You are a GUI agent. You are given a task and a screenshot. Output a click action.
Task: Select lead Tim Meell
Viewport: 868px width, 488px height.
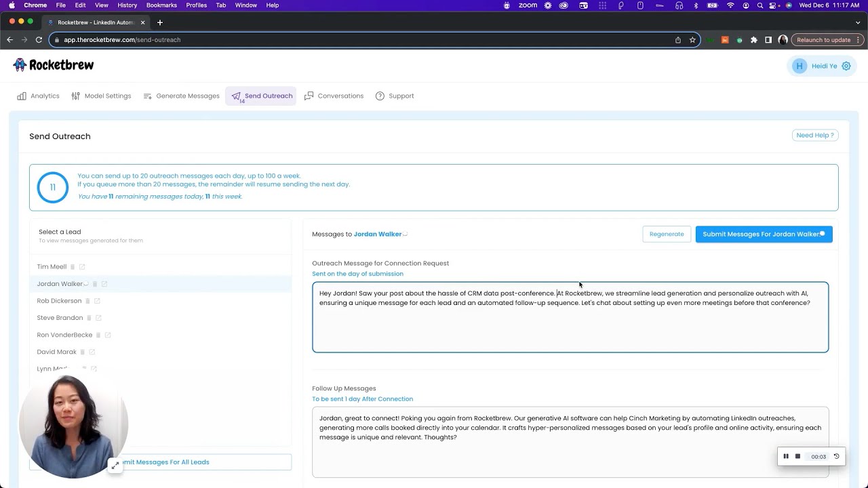(x=52, y=267)
